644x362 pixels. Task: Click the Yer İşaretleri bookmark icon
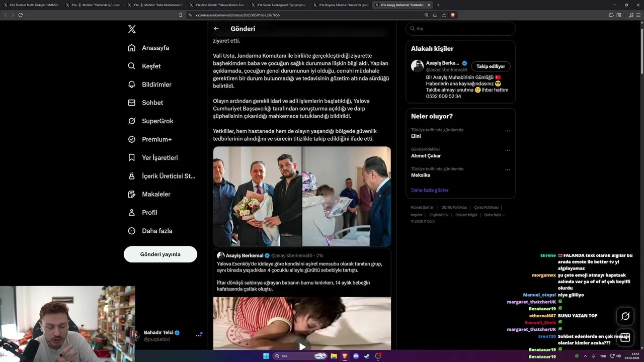pos(132,157)
